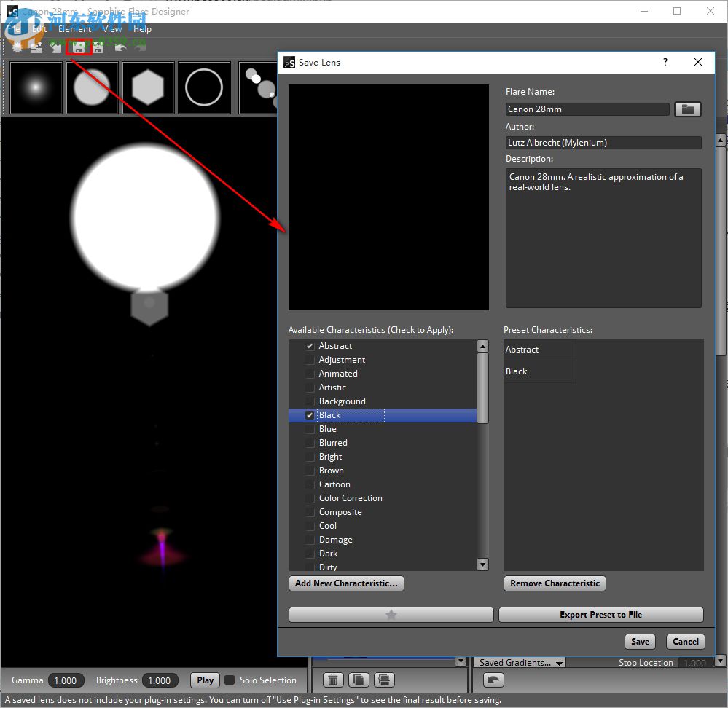Uncheck the Black characteristic checkbox

pyautogui.click(x=310, y=415)
